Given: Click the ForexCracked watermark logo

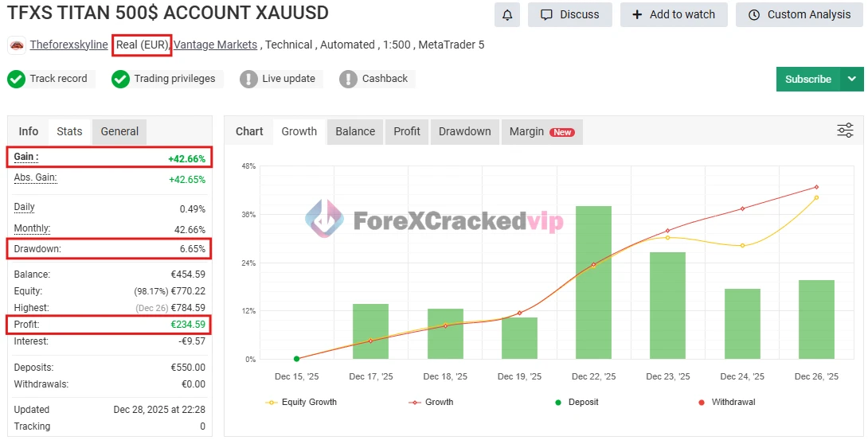Looking at the screenshot, I should click(x=325, y=219).
